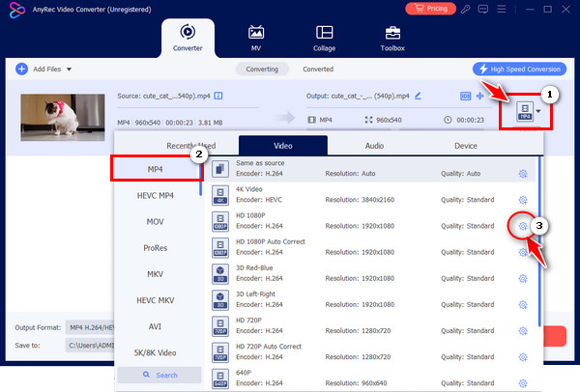Select the Video format tab
The height and width of the screenshot is (392, 580).
click(283, 146)
